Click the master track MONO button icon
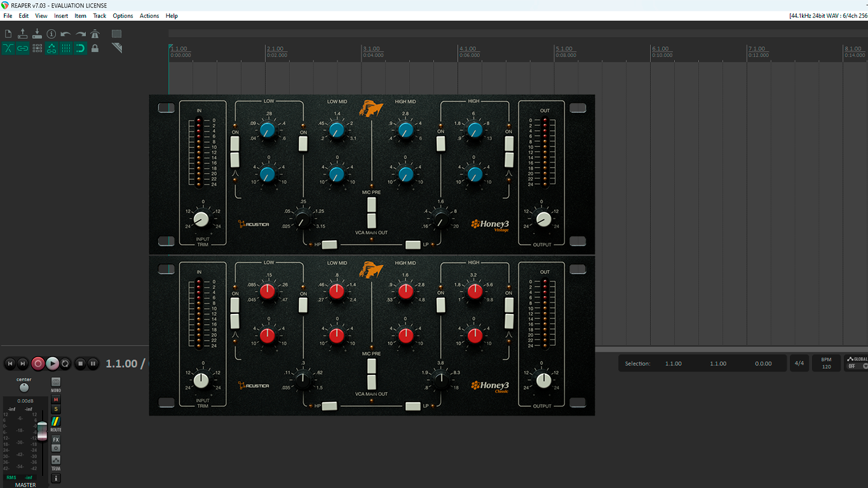 click(x=56, y=383)
